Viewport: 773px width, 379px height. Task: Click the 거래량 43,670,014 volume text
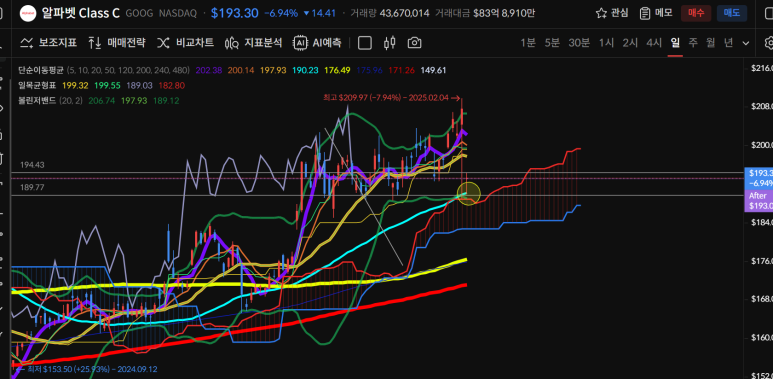coord(389,13)
